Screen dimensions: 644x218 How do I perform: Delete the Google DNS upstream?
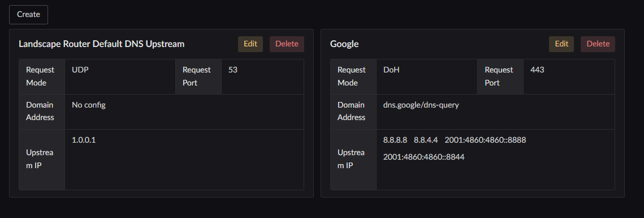(x=598, y=44)
